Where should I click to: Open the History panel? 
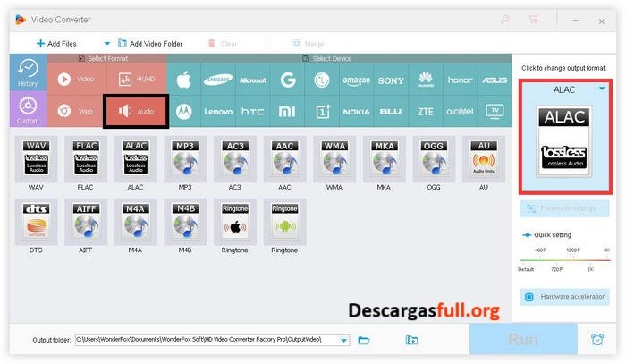pyautogui.click(x=28, y=72)
